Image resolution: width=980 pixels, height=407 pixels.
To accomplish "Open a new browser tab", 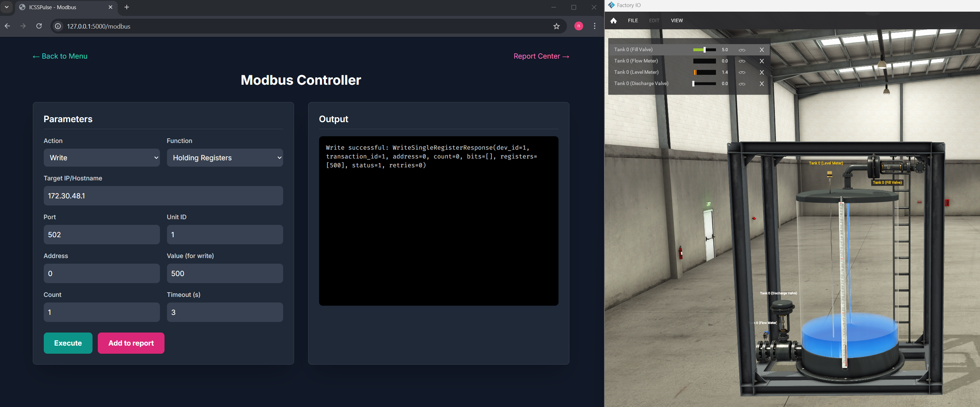I will (x=127, y=7).
